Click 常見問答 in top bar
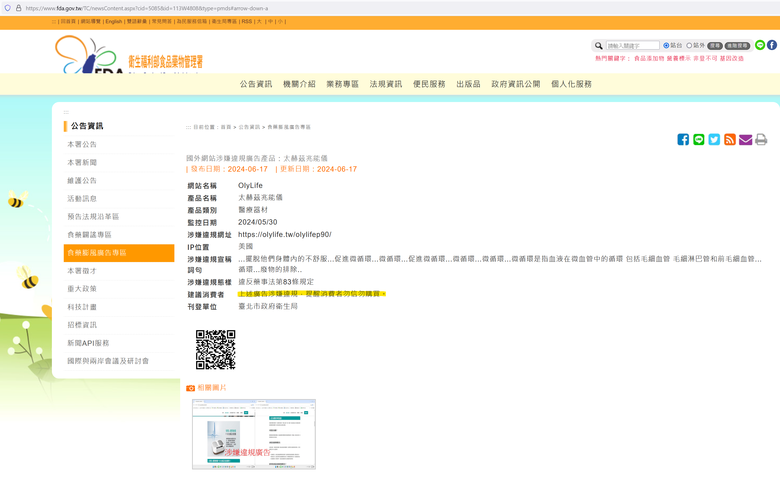This screenshot has width=780, height=480. click(x=162, y=21)
